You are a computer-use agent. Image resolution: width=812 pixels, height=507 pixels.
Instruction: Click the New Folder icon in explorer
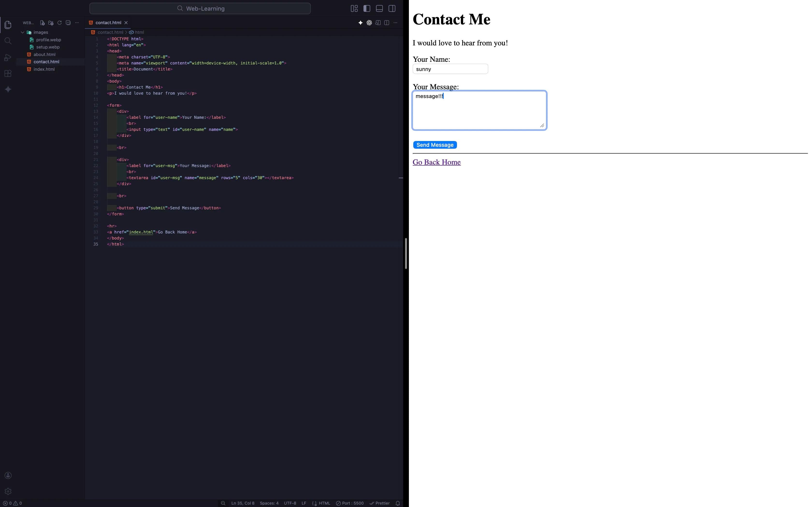coord(51,23)
